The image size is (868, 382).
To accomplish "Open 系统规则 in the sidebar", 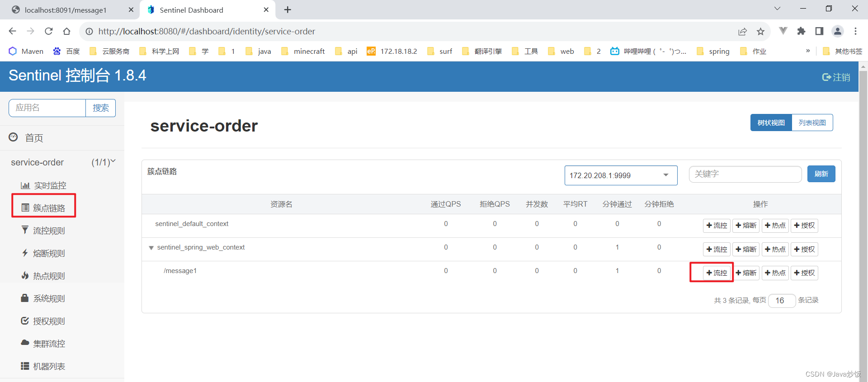I will pos(43,298).
